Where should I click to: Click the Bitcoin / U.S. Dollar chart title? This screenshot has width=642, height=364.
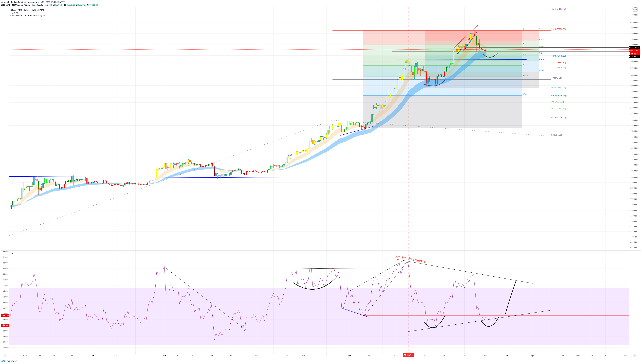(27, 10)
